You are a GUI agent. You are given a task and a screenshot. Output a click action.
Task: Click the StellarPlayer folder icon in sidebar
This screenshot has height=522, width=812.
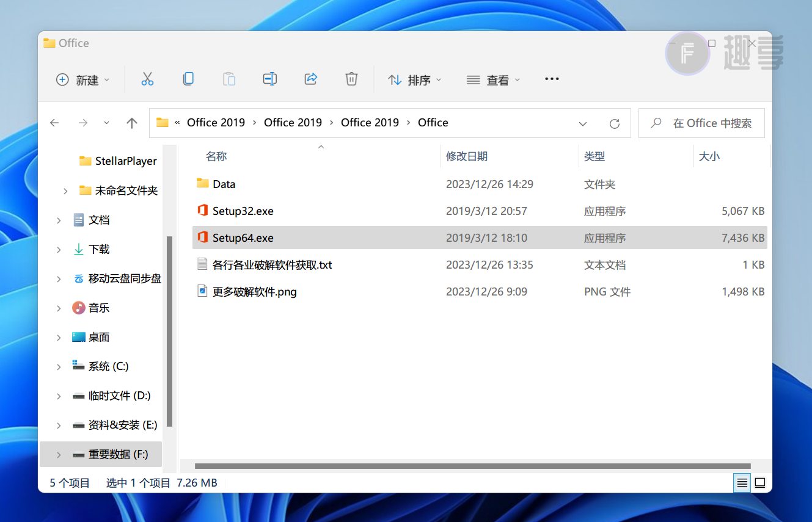click(x=86, y=161)
